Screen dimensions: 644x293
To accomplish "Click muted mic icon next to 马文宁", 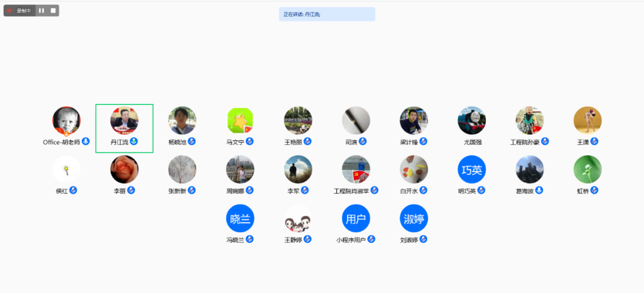I will click(x=250, y=141).
